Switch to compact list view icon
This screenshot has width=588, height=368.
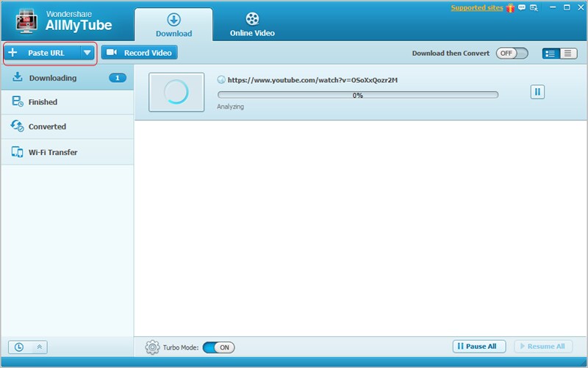(568, 53)
